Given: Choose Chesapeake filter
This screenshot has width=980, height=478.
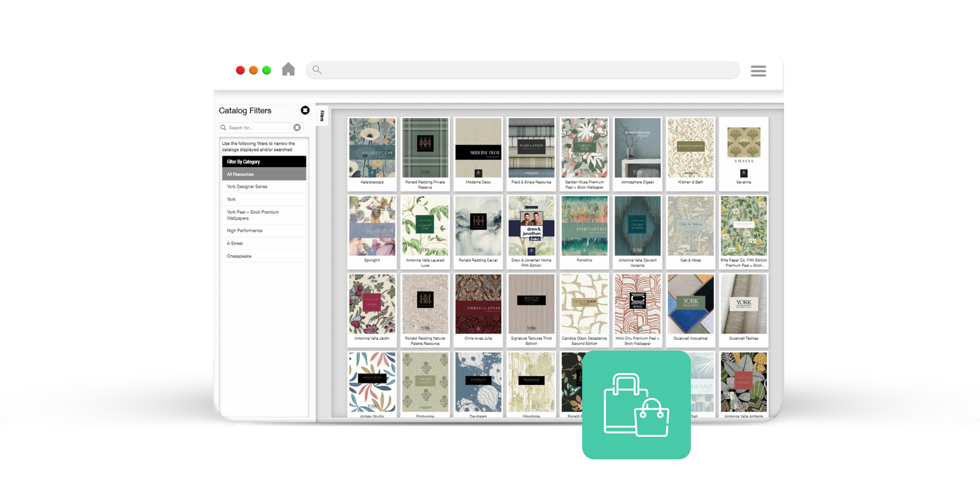Looking at the screenshot, I should 264,256.
